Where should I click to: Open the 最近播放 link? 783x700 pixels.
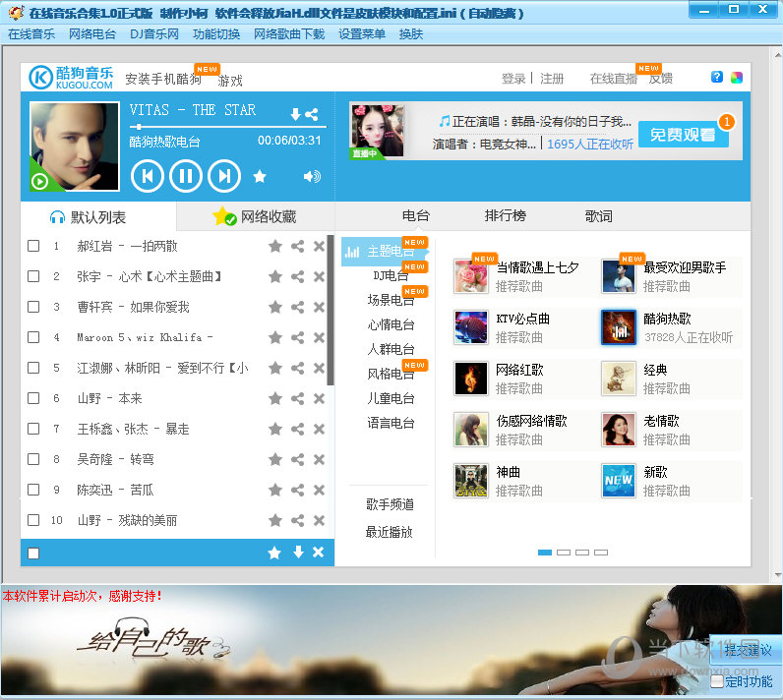pyautogui.click(x=389, y=532)
